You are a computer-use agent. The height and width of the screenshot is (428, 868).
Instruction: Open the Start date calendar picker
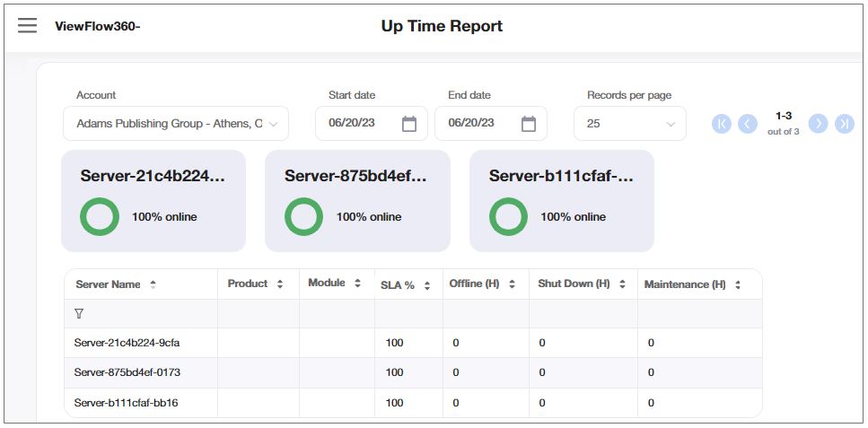(x=409, y=124)
